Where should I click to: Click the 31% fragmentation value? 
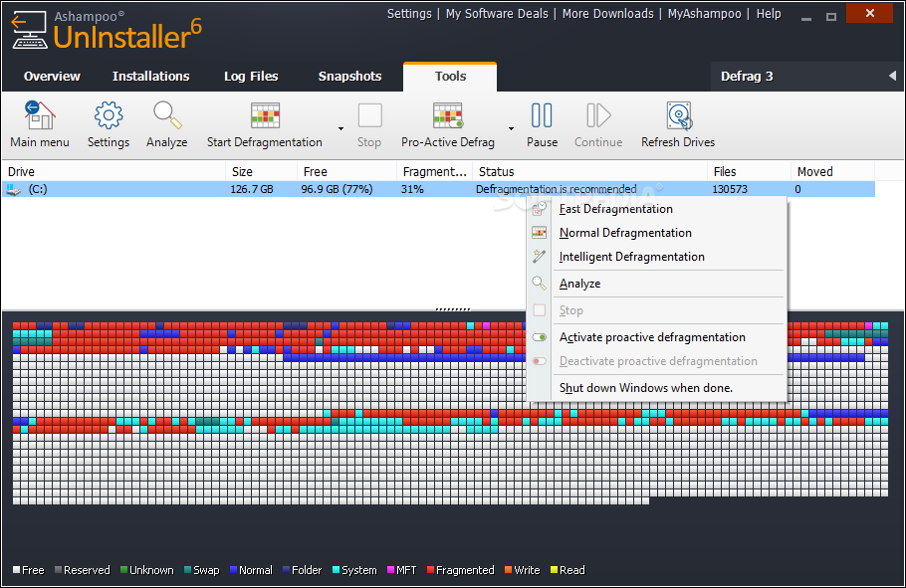click(412, 189)
